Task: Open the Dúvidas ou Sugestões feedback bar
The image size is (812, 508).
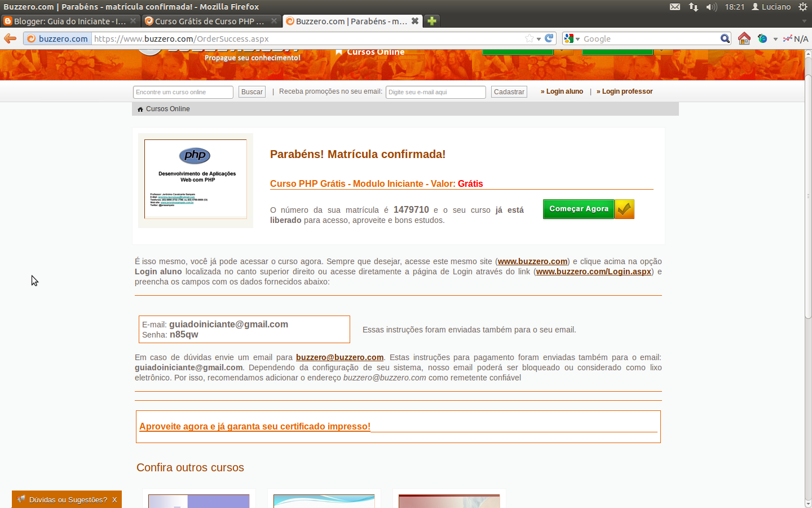Action: click(x=67, y=500)
